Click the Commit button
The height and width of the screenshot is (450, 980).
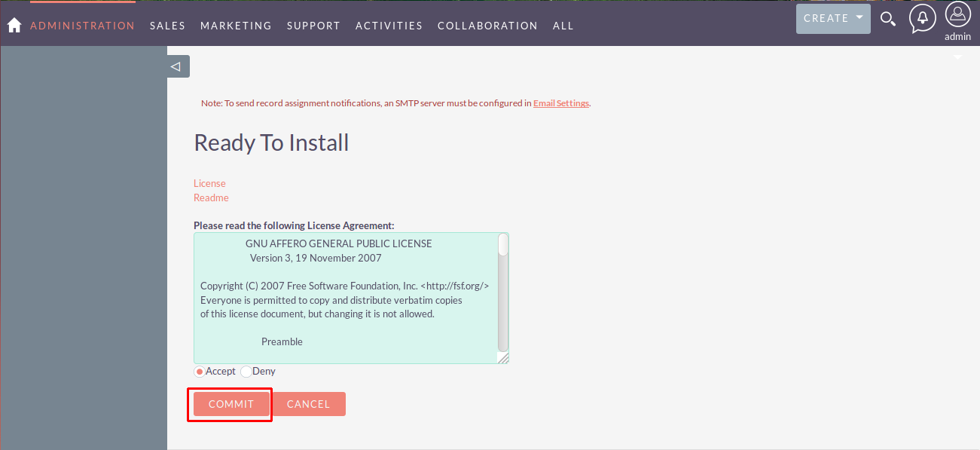[x=231, y=404]
